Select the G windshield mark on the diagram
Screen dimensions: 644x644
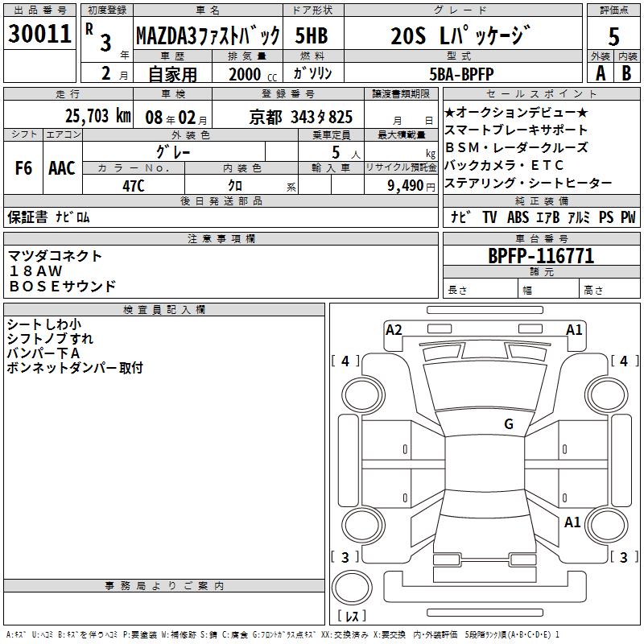[509, 423]
